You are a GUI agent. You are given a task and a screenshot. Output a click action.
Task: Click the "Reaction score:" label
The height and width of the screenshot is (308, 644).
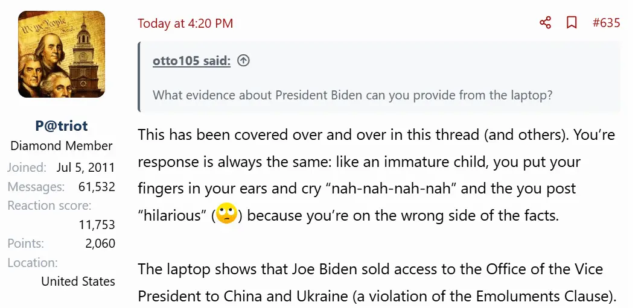click(x=49, y=206)
